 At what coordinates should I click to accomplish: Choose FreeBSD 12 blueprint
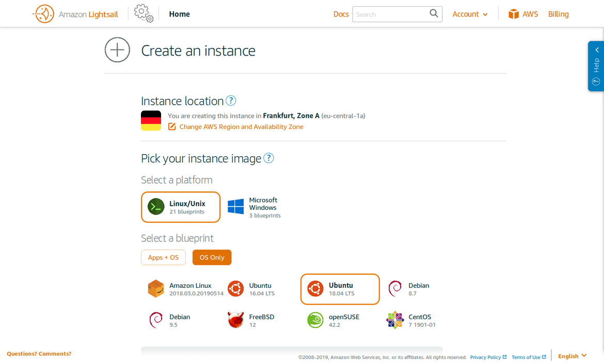(x=260, y=320)
